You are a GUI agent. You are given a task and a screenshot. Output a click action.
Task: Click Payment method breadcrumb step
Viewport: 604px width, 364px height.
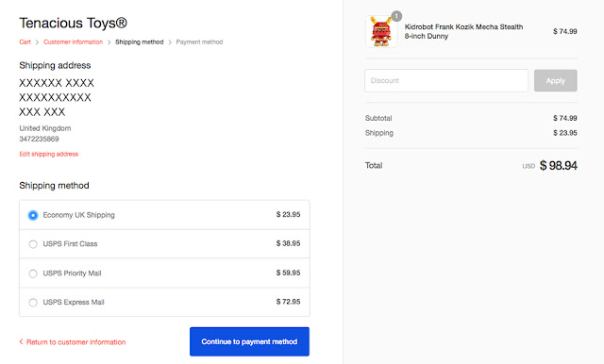(x=199, y=41)
